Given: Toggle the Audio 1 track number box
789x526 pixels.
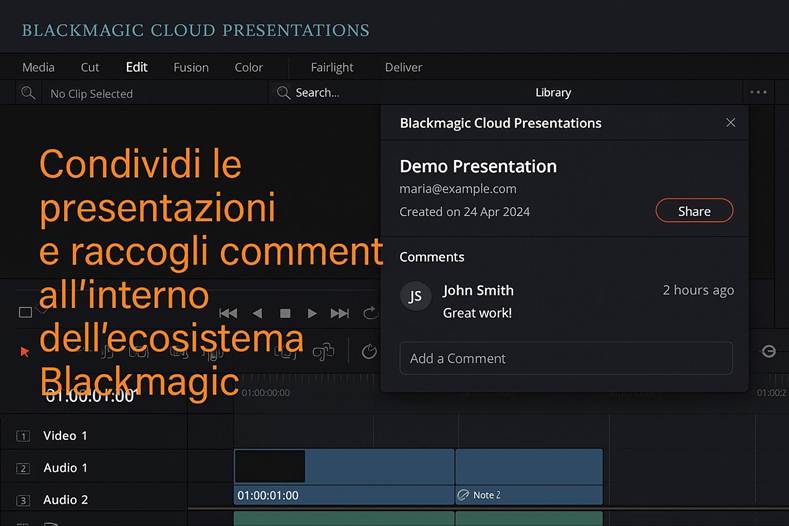Looking at the screenshot, I should click(22, 468).
